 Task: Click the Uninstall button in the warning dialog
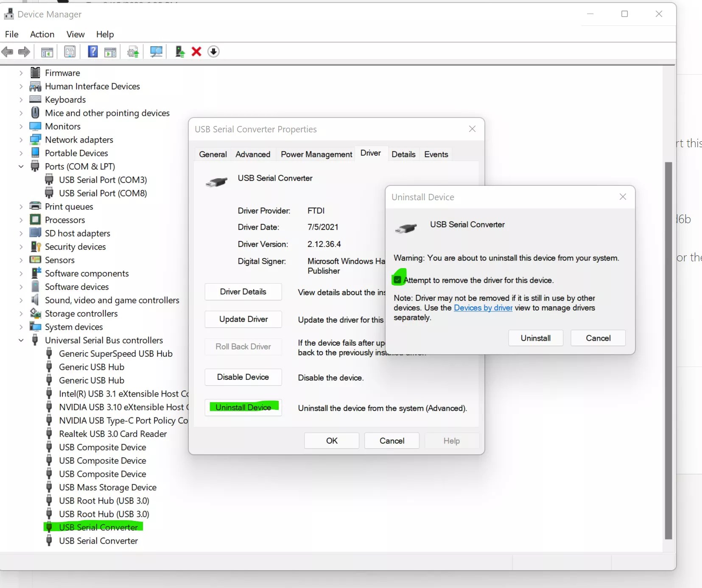coord(536,338)
